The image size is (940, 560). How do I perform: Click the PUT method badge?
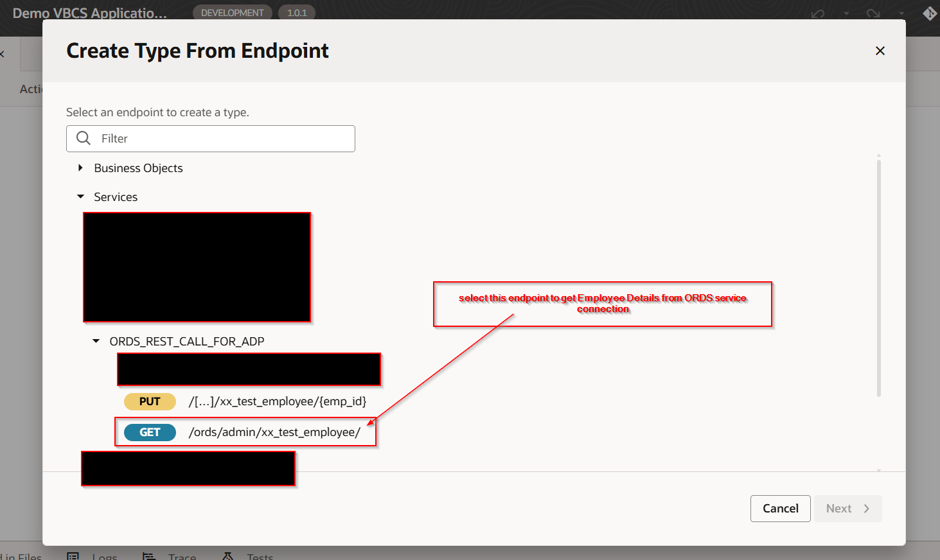150,401
